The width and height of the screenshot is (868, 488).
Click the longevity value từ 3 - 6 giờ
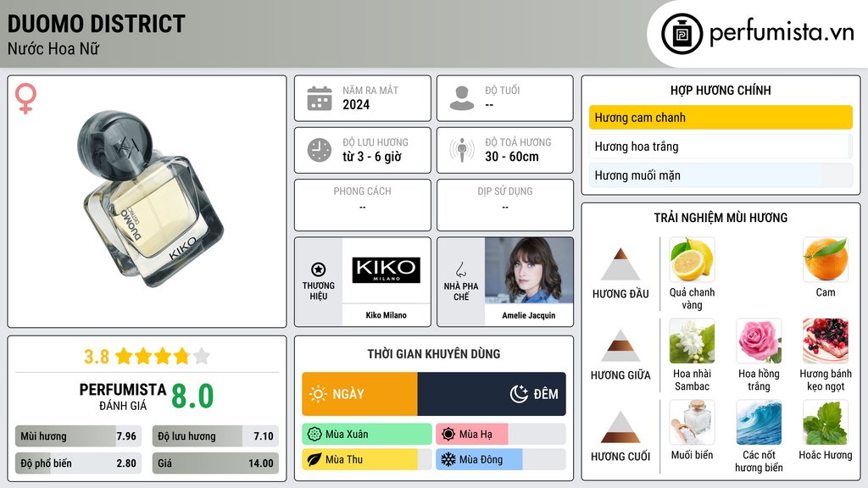(372, 157)
